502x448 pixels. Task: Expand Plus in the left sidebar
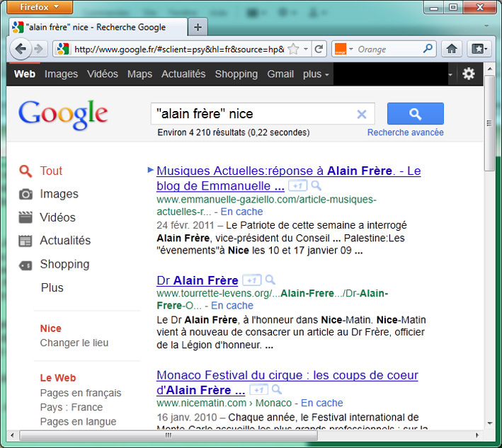coord(52,287)
